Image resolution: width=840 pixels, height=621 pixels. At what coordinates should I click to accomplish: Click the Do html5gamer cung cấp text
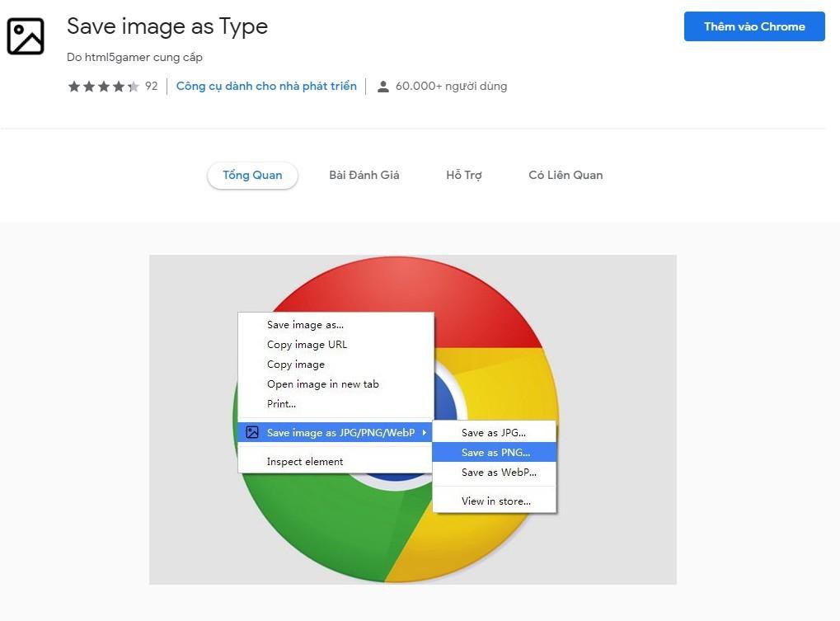click(134, 57)
